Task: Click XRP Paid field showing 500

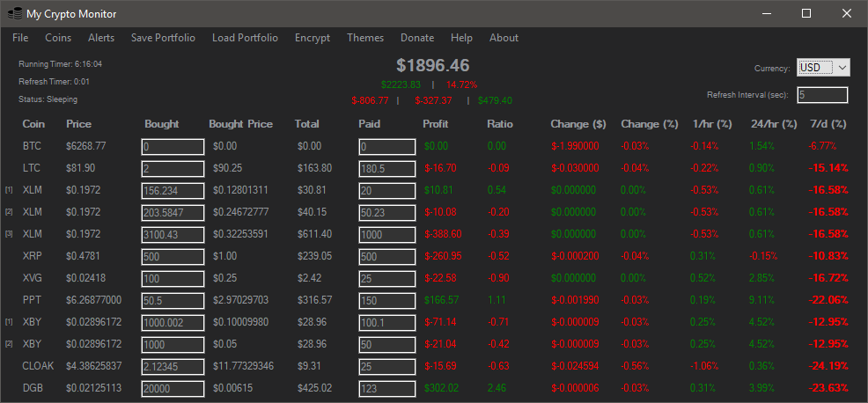Action: point(387,257)
